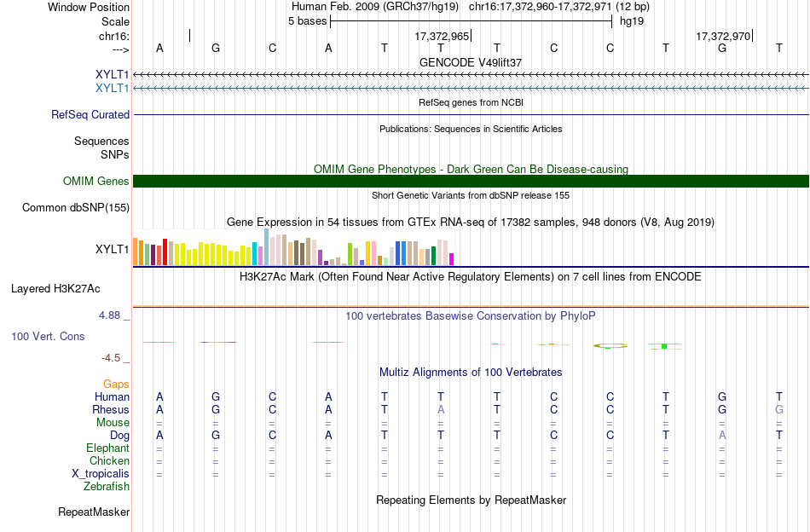Viewport: 810px width, 532px height.
Task: Click the Publications Sequences SNPs track label
Action: click(101, 147)
